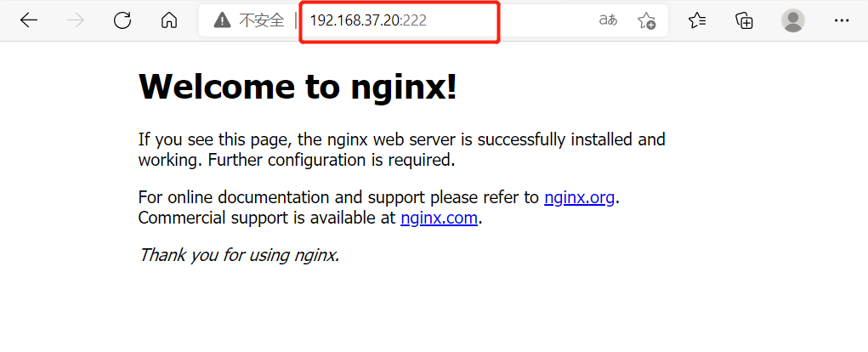Open the user profile menu
Viewport: 868px width, 352px height.
pos(792,21)
